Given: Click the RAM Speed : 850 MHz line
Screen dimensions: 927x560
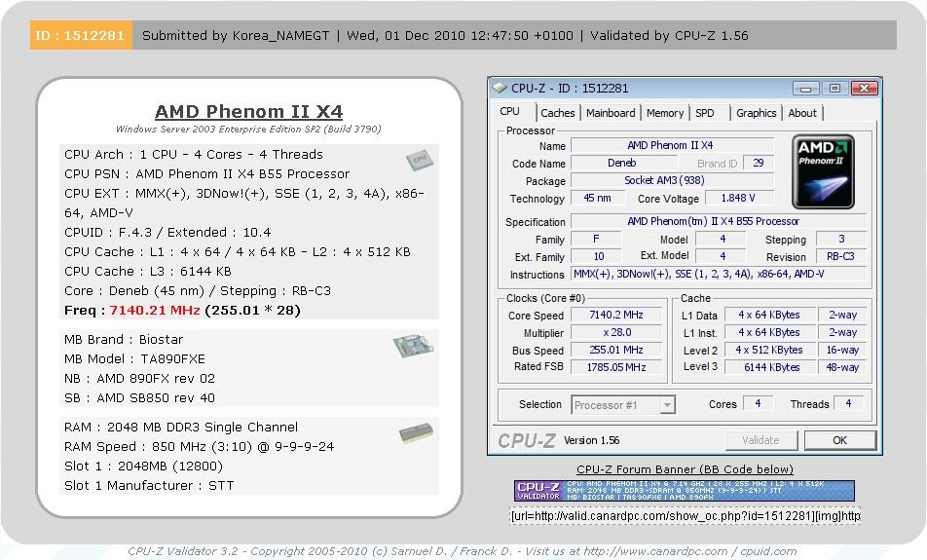Looking at the screenshot, I should tap(200, 446).
